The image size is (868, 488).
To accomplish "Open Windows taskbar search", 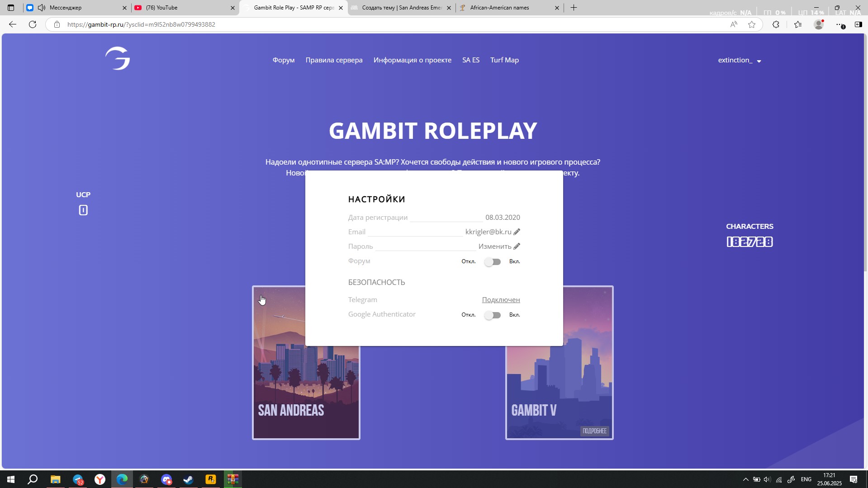I will tap(33, 479).
